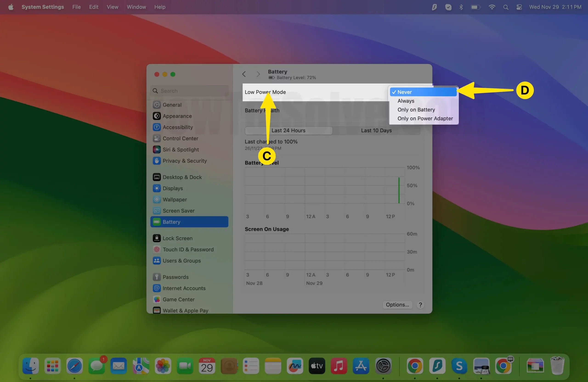Open the Apple TV app in the Dock

pos(317,366)
